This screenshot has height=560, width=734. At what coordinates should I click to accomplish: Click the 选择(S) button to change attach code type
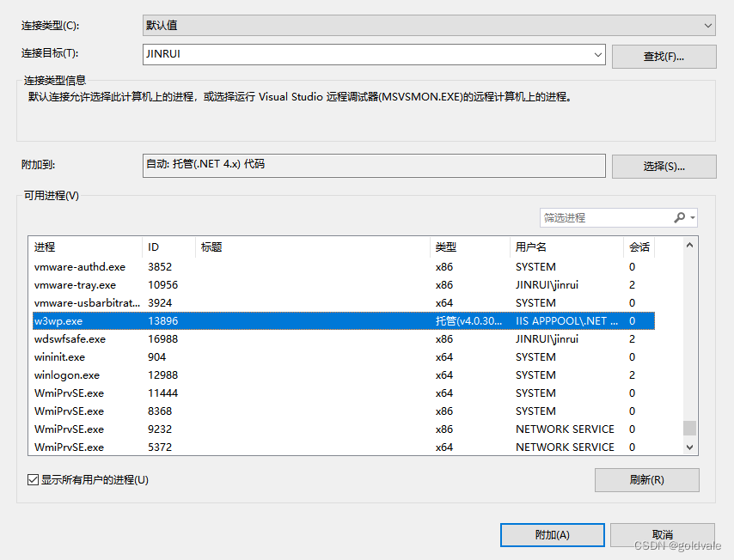pos(664,166)
